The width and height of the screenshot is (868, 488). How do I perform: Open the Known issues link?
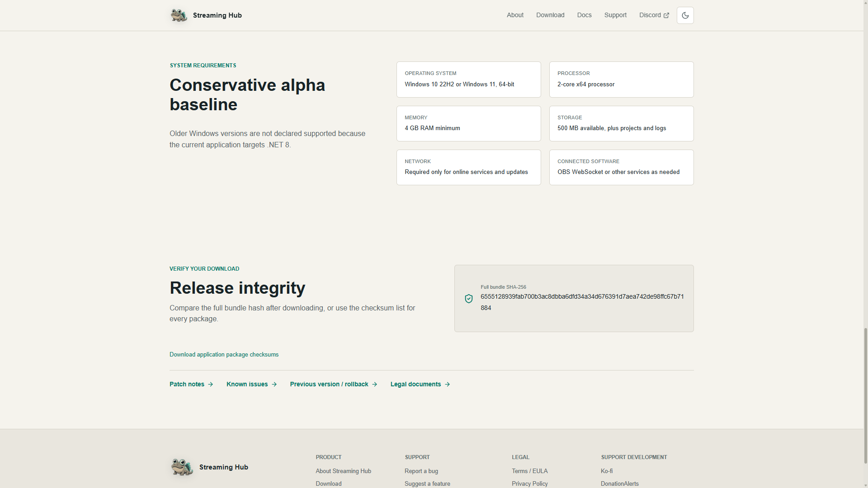(251, 385)
